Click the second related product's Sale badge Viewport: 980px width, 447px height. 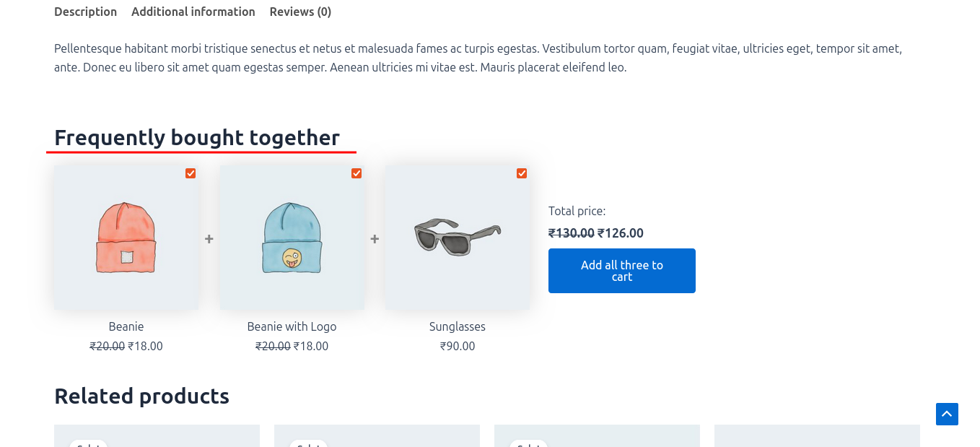[x=308, y=443]
